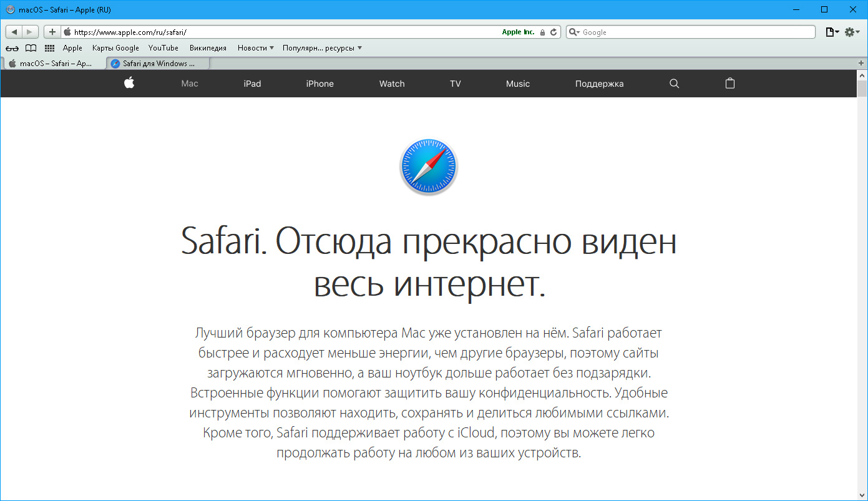
Task: Minimize the Safari window
Action: pos(796,9)
